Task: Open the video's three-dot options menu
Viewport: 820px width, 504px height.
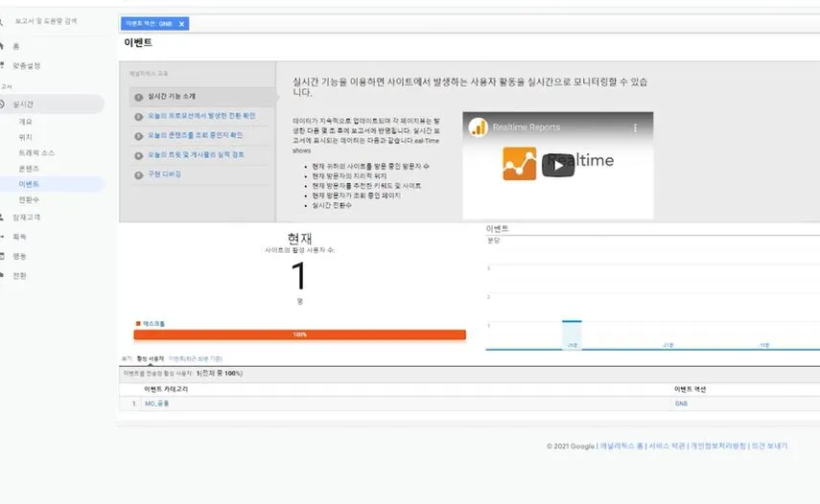Action: tap(635, 127)
